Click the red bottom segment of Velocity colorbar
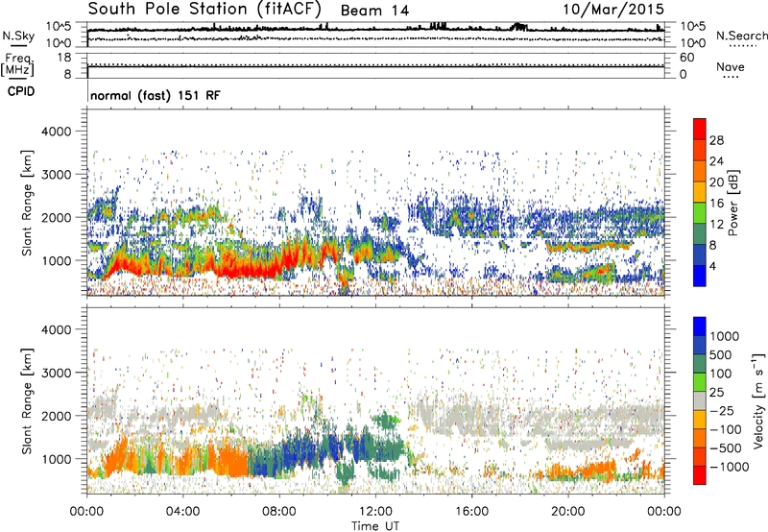 [700, 475]
